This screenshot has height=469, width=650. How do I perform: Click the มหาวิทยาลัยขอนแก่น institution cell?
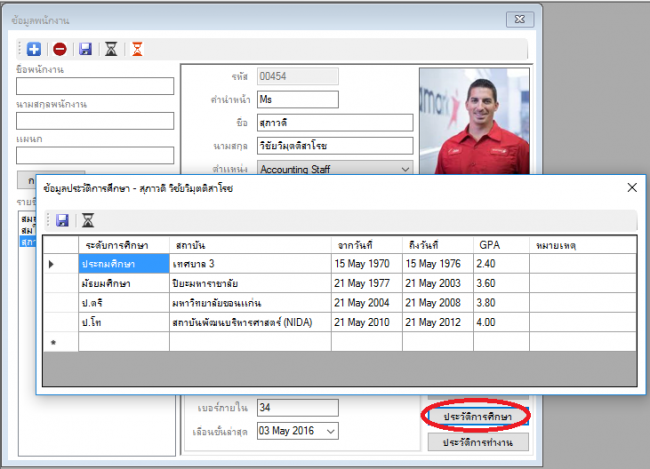[250, 303]
